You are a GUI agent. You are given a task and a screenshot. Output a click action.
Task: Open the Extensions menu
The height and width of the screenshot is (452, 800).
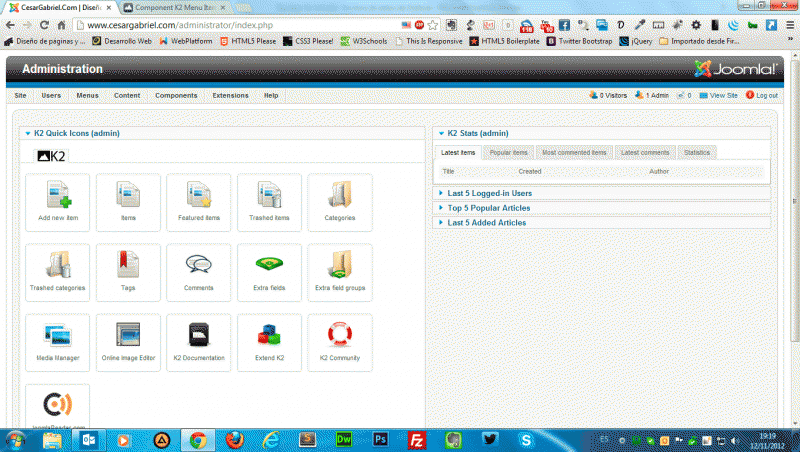pos(230,95)
